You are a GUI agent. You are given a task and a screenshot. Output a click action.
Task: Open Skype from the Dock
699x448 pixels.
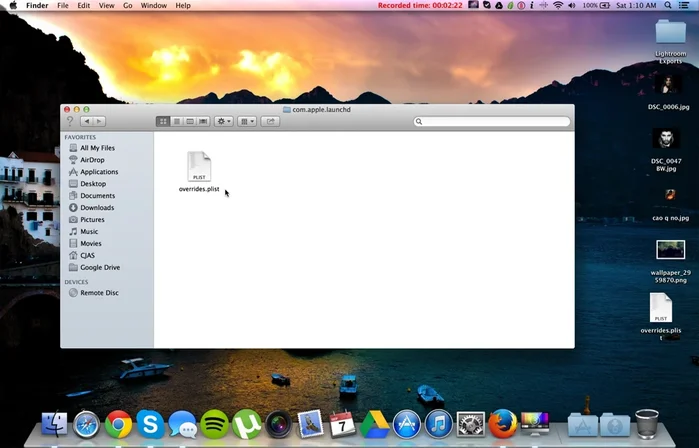pos(150,424)
